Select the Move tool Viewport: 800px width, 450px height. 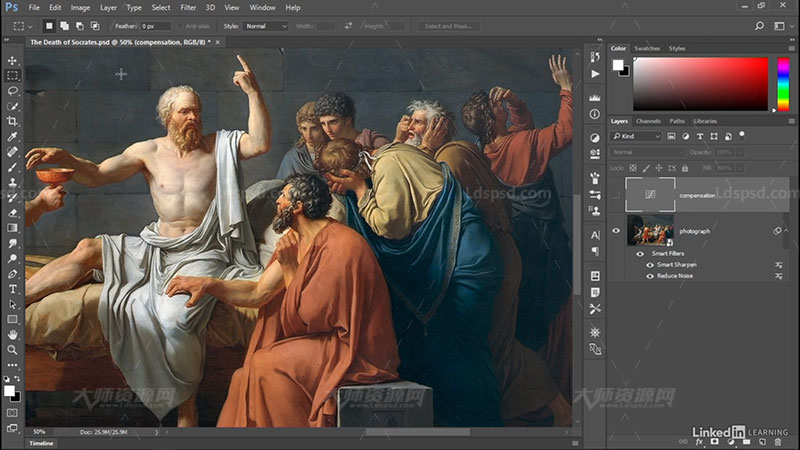coord(12,60)
